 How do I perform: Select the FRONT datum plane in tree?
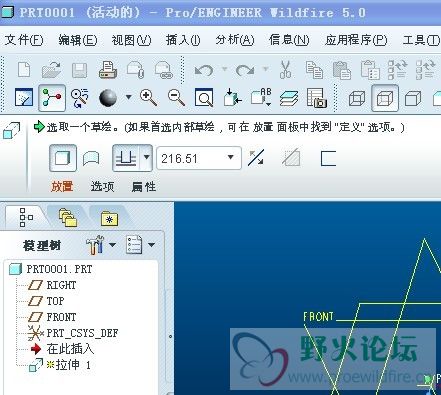coord(52,317)
